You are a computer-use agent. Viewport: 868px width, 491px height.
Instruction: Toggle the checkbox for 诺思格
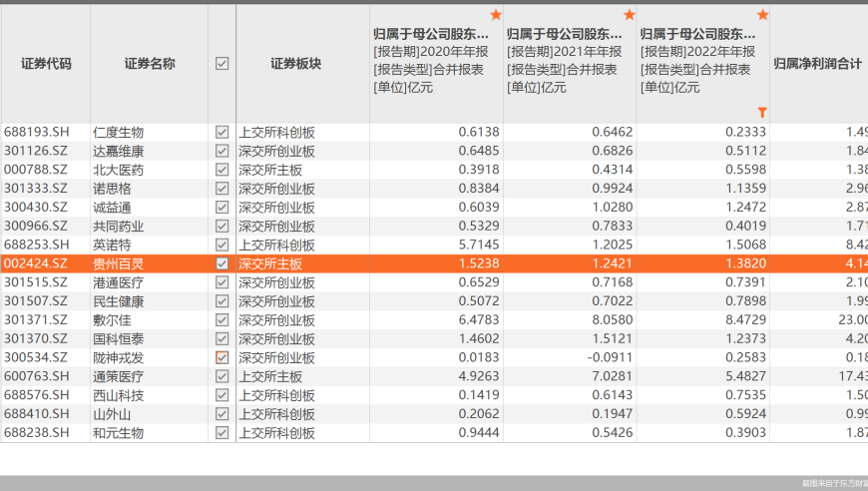[221, 189]
